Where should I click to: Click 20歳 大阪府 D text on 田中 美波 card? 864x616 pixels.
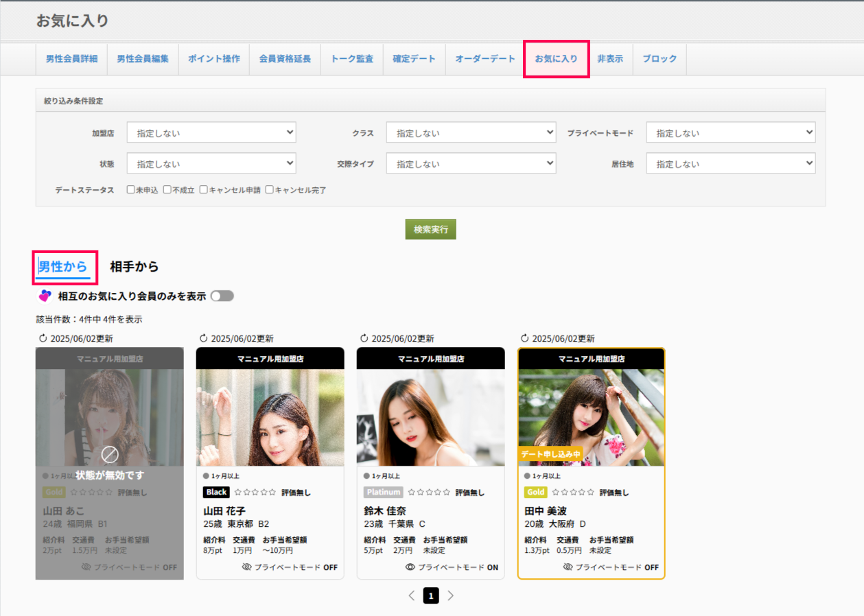tap(555, 524)
